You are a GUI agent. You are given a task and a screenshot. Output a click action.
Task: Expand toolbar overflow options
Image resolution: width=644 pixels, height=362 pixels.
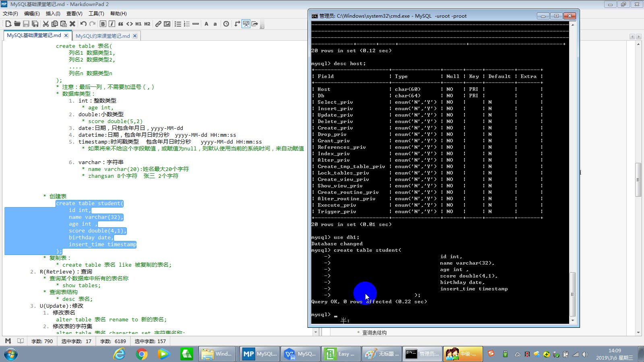[262, 26]
